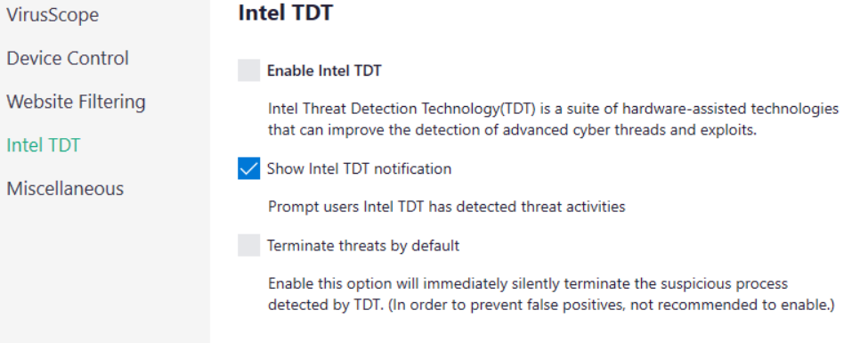Screen dimensions: 868x343
Task: Click the blue checkmark beside Show notification
Action: coord(249,168)
